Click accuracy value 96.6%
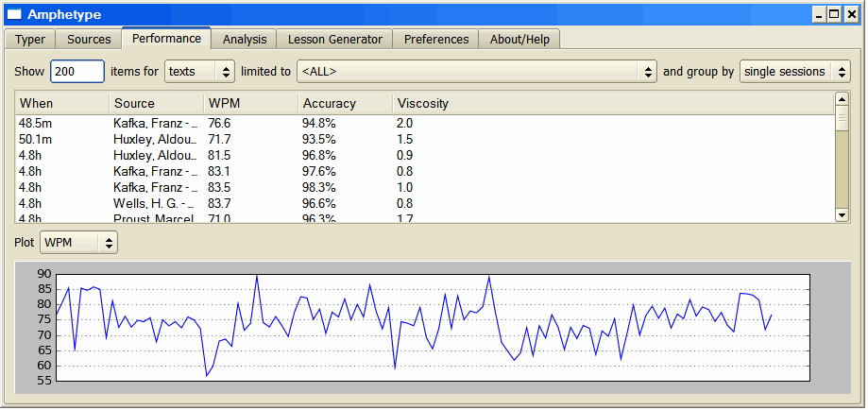Image resolution: width=868 pixels, height=410 pixels. (x=319, y=204)
